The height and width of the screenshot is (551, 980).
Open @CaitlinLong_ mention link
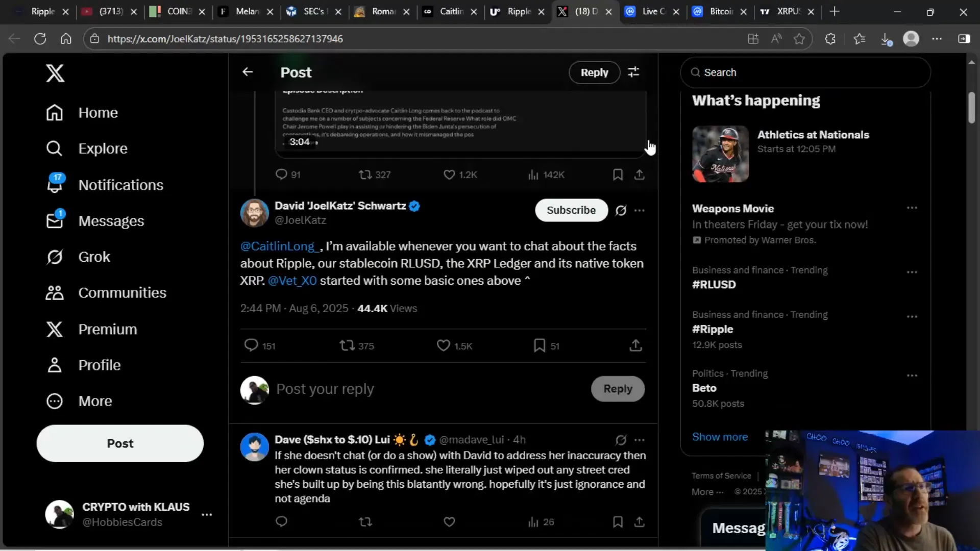(x=280, y=246)
